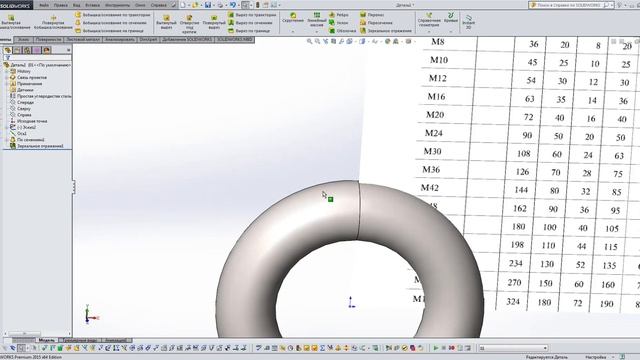This screenshot has height=360, width=640.
Task: Open dropdown arrow below Справочная геометрия
Action: coord(429,31)
